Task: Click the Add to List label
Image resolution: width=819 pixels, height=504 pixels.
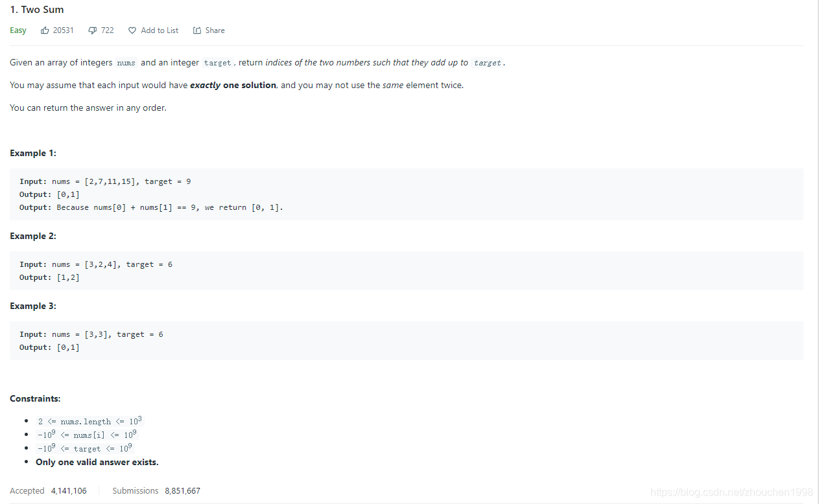Action: pos(160,30)
